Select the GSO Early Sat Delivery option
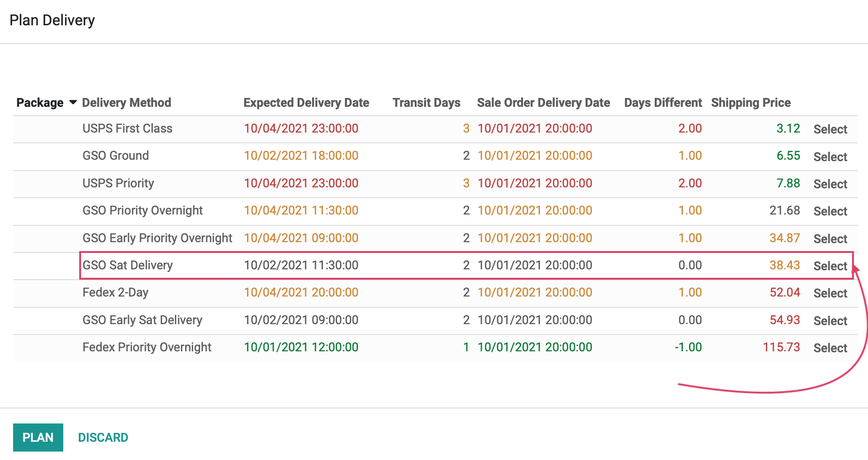868x460 pixels. point(830,321)
